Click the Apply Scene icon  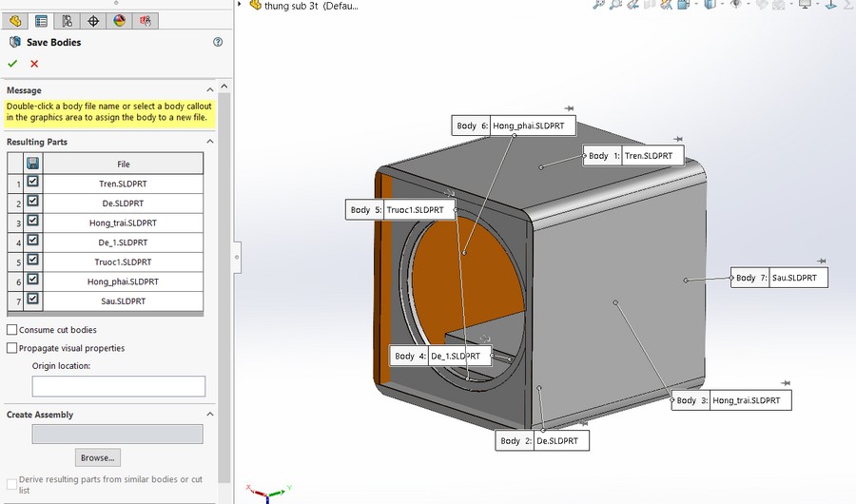pos(778,5)
